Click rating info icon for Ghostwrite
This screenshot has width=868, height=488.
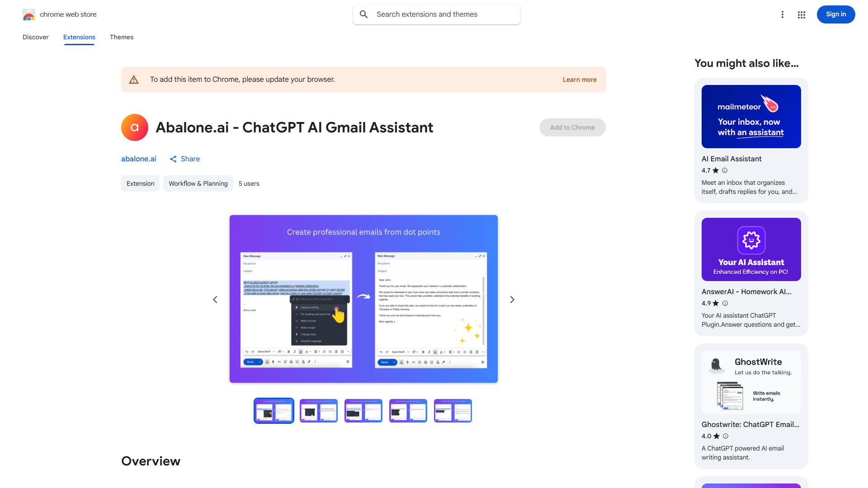pyautogui.click(x=726, y=436)
